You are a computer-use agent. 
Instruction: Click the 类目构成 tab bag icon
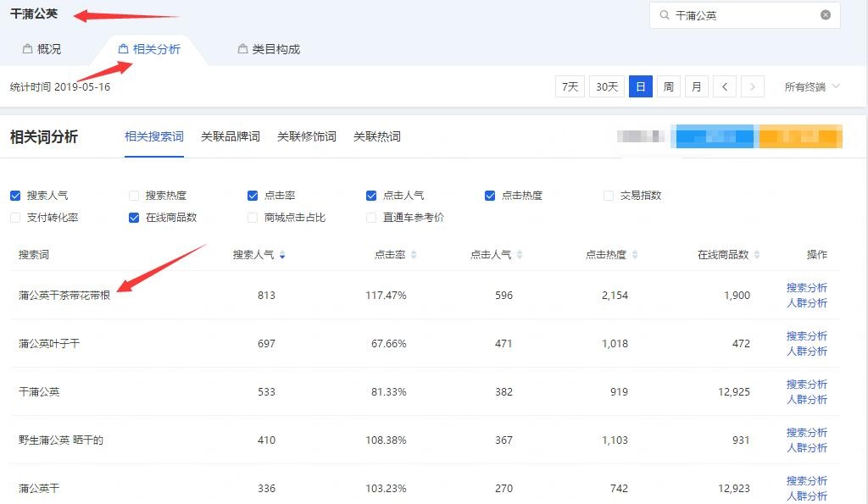242,48
